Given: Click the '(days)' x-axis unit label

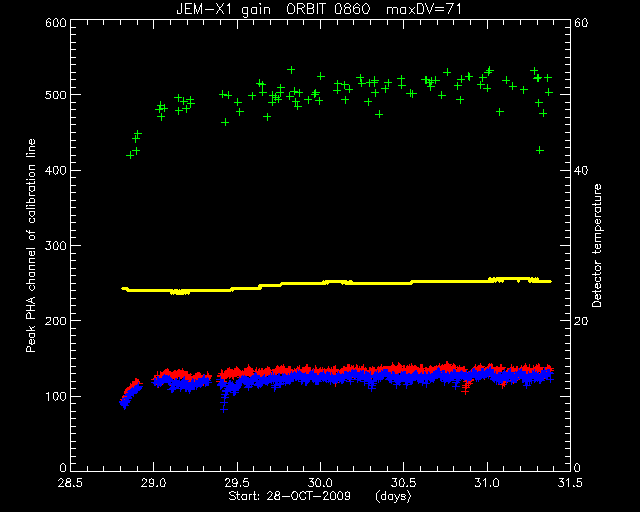Looking at the screenshot, I should 393,496.
